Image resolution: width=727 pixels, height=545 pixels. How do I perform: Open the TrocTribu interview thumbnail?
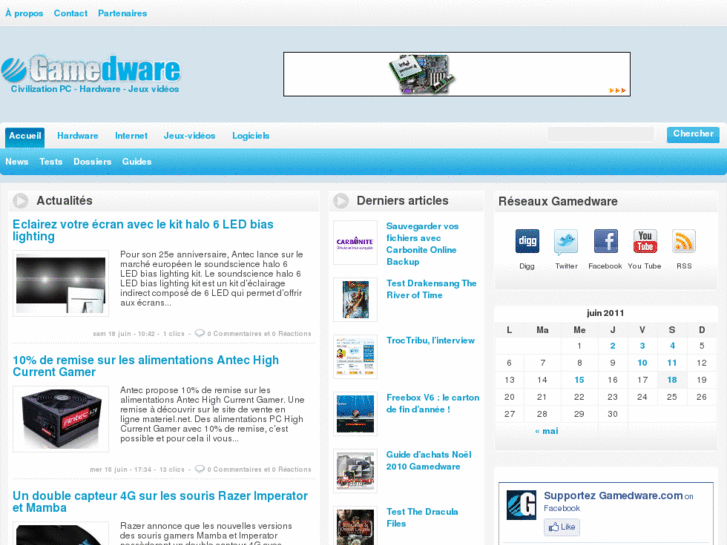(x=355, y=357)
